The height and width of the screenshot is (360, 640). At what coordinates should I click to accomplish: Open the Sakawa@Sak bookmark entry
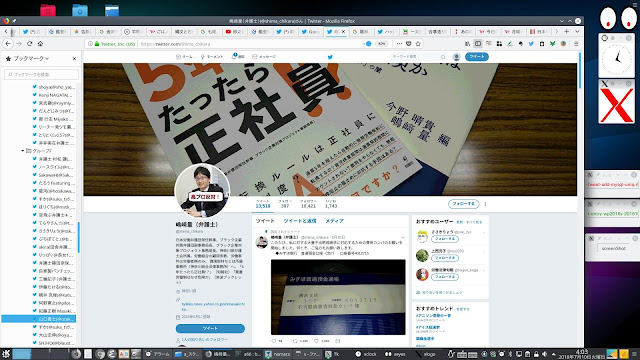(x=53, y=175)
